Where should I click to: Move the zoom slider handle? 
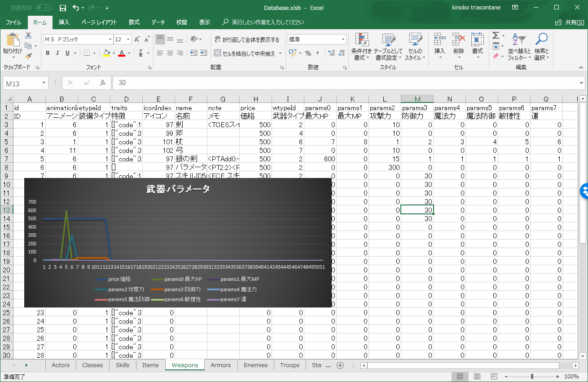(x=532, y=377)
